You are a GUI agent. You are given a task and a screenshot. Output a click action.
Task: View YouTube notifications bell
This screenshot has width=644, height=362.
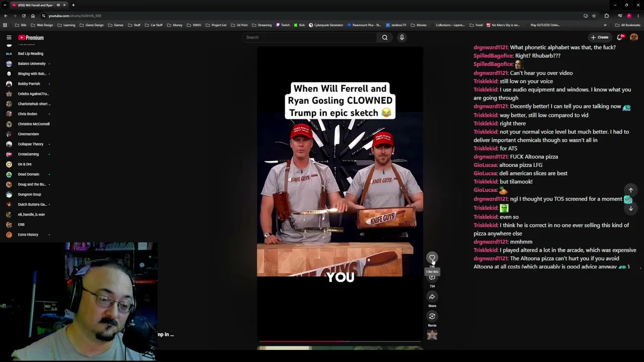click(620, 37)
